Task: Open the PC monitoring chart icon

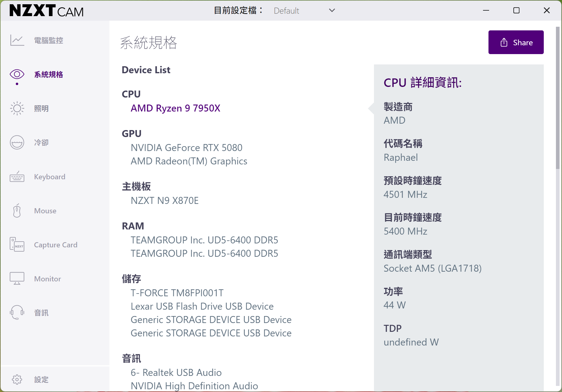Action: [17, 40]
